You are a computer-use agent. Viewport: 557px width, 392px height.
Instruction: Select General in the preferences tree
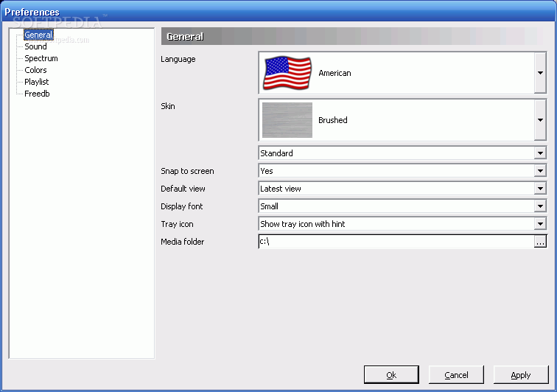coord(38,35)
